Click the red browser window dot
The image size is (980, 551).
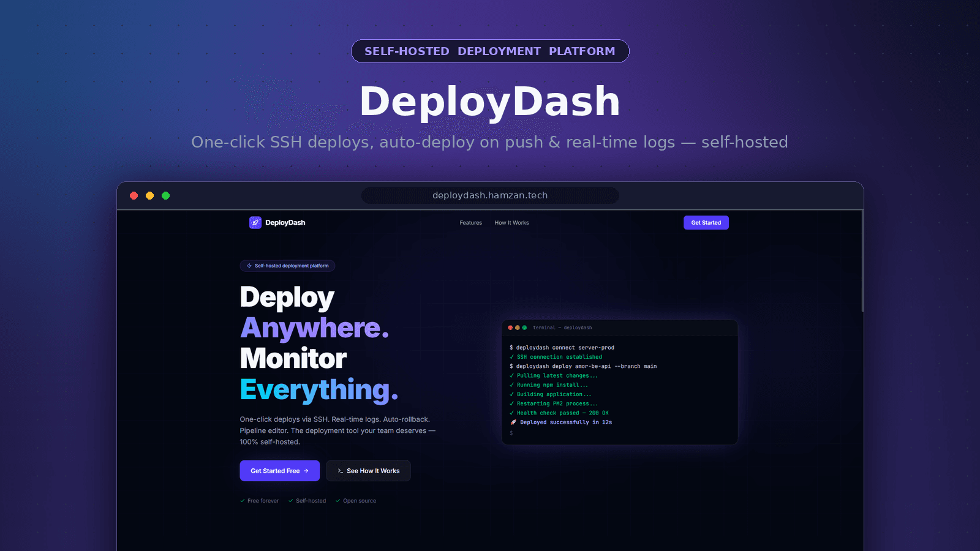pyautogui.click(x=134, y=196)
